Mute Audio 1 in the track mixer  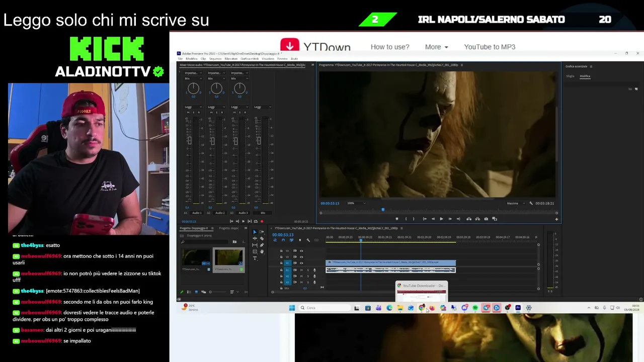click(188, 112)
